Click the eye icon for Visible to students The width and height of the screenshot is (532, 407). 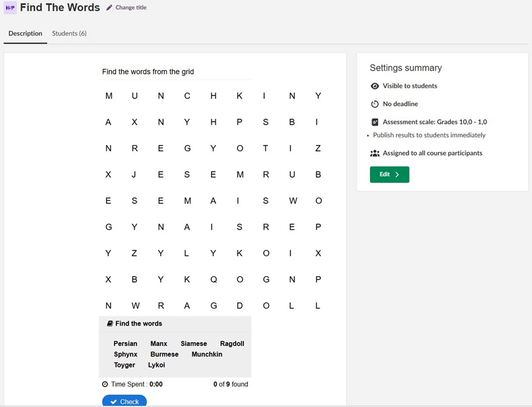pyautogui.click(x=374, y=86)
